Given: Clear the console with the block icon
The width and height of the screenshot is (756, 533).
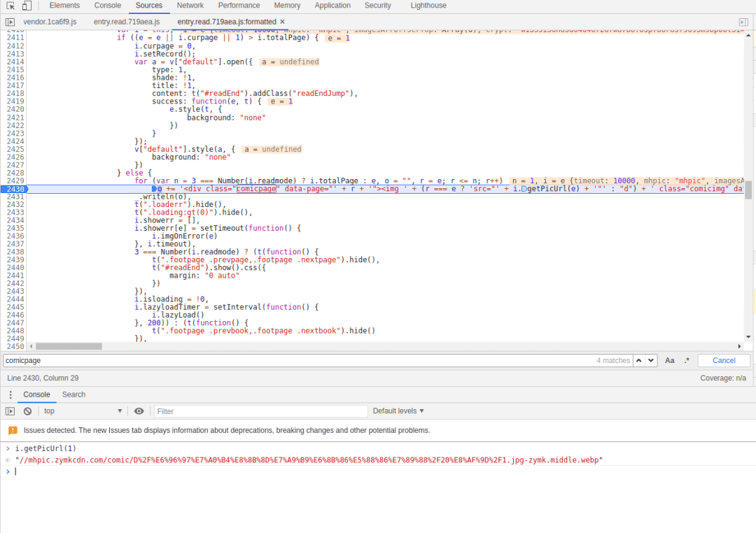Looking at the screenshot, I should tap(27, 411).
